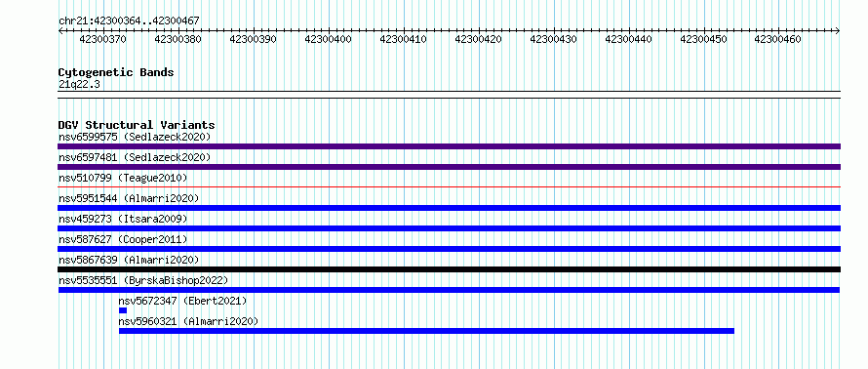Click the nsv587627 (Cooper2011) label
The height and width of the screenshot is (369, 868).
(123, 239)
